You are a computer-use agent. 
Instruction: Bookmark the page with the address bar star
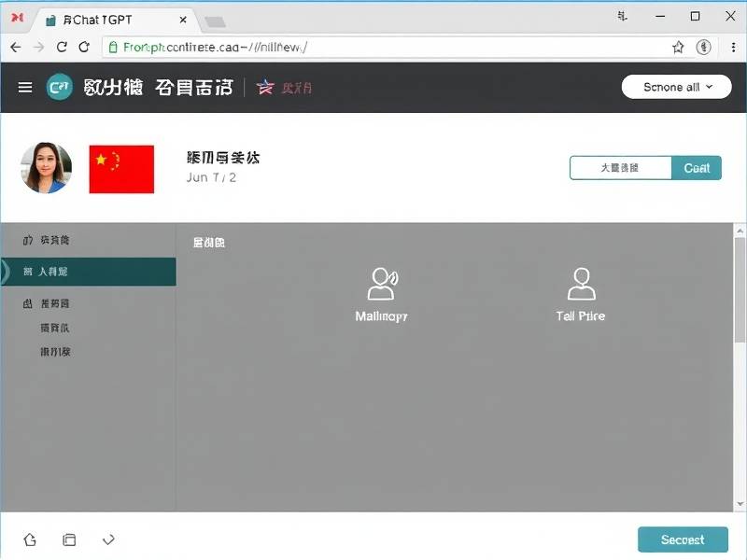tap(678, 47)
